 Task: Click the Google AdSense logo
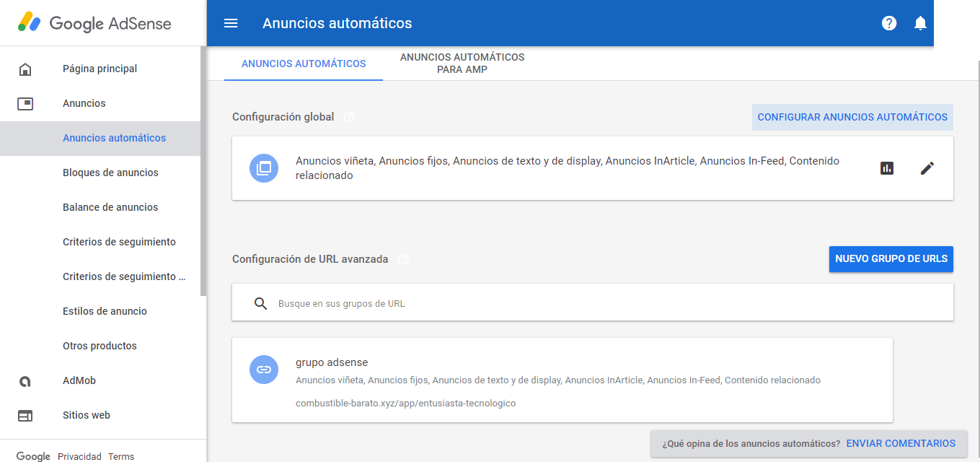tap(94, 23)
